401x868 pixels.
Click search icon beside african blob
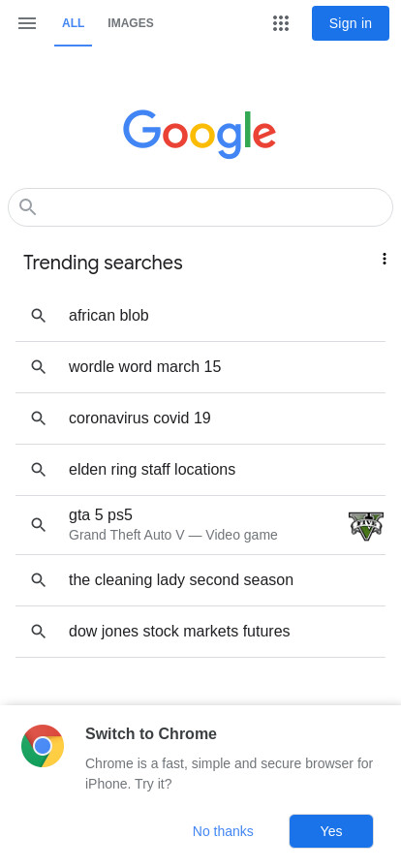(38, 316)
